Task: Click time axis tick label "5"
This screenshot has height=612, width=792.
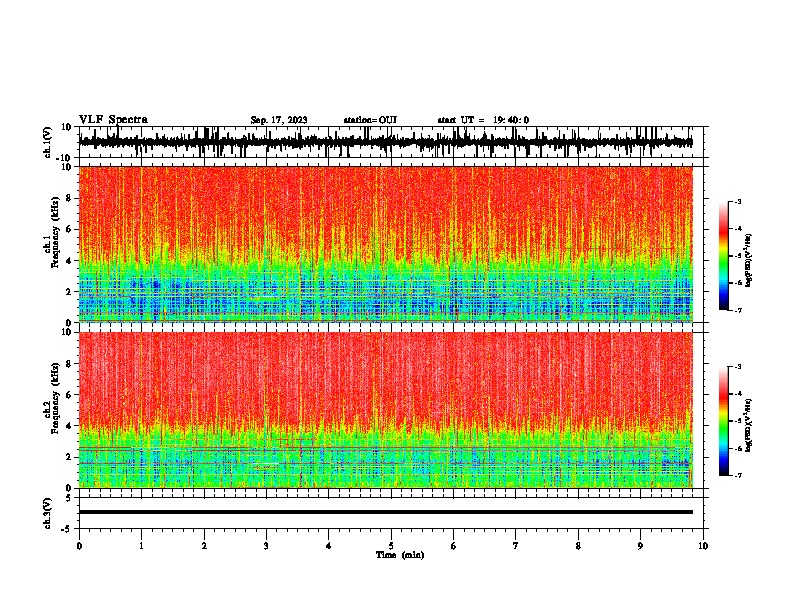Action: coord(391,546)
